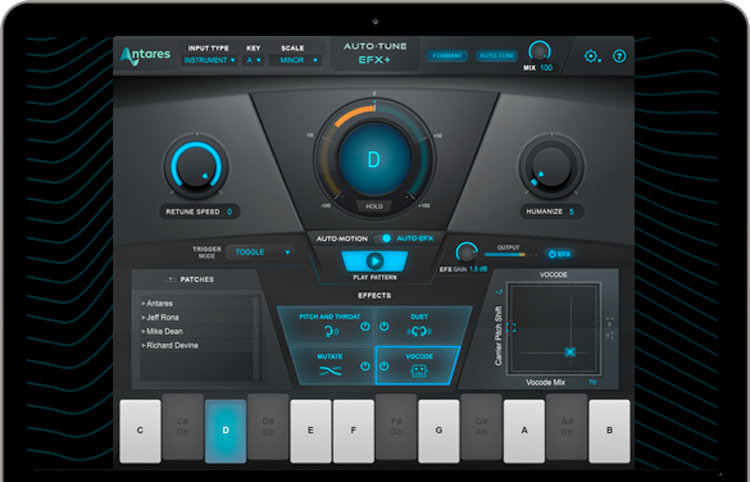Open the settings gear menu
The height and width of the screenshot is (482, 750).
pos(591,56)
